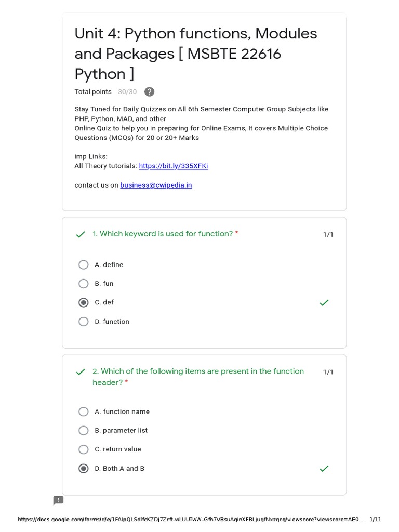This screenshot has height=532, width=399.
Task: Choose C. return value option
Action: 84,449
